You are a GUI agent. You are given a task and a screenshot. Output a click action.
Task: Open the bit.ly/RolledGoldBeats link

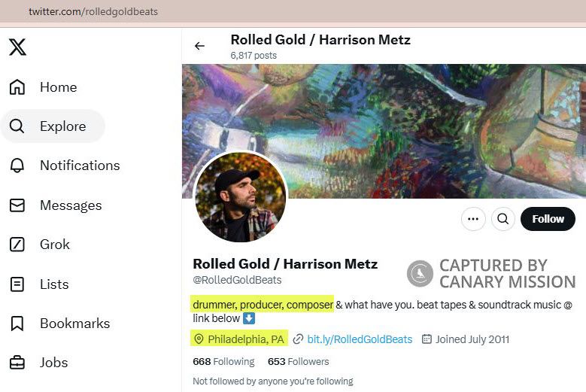point(360,339)
